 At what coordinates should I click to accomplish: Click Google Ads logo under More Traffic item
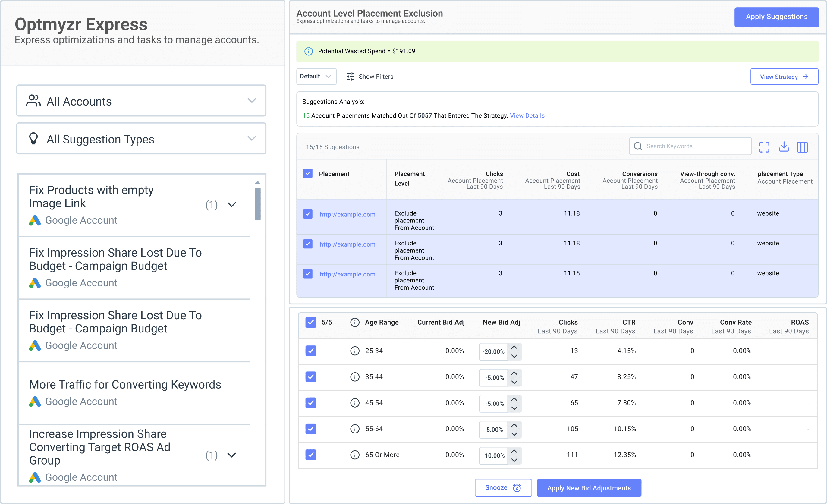35,401
